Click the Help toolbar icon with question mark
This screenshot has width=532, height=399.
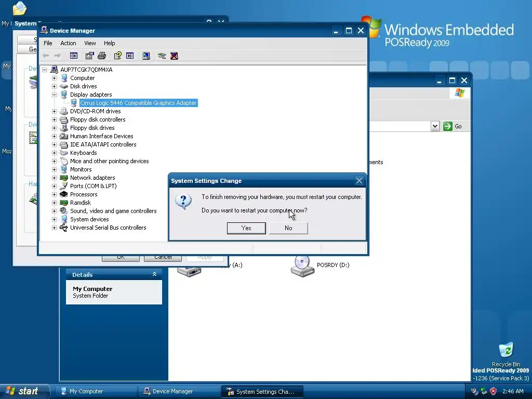click(x=118, y=56)
